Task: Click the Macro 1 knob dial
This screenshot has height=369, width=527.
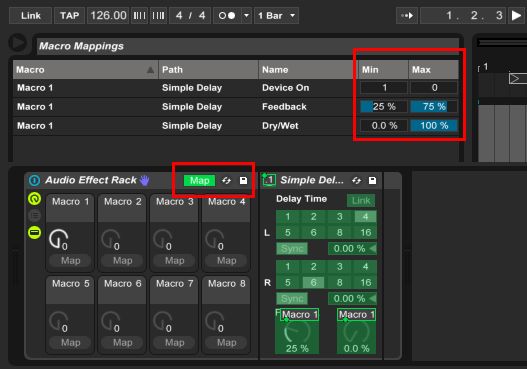Action: click(58, 239)
